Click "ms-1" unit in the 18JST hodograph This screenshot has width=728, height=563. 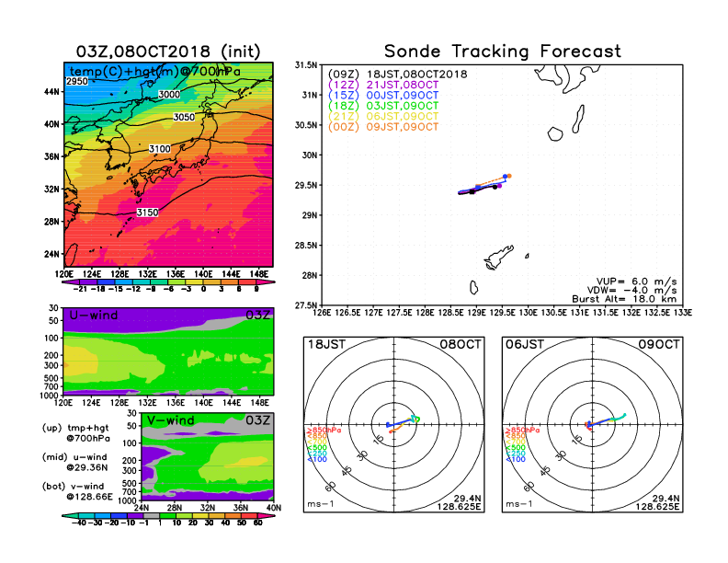tap(321, 504)
